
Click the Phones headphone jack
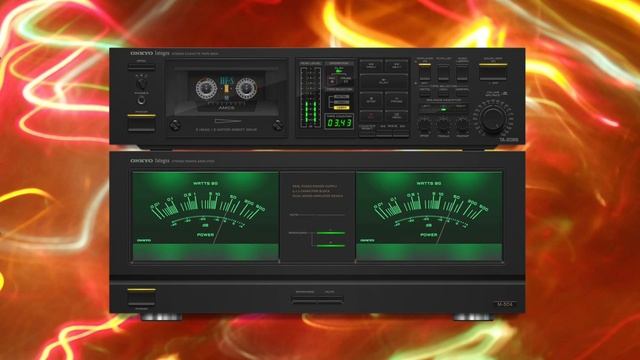141,100
